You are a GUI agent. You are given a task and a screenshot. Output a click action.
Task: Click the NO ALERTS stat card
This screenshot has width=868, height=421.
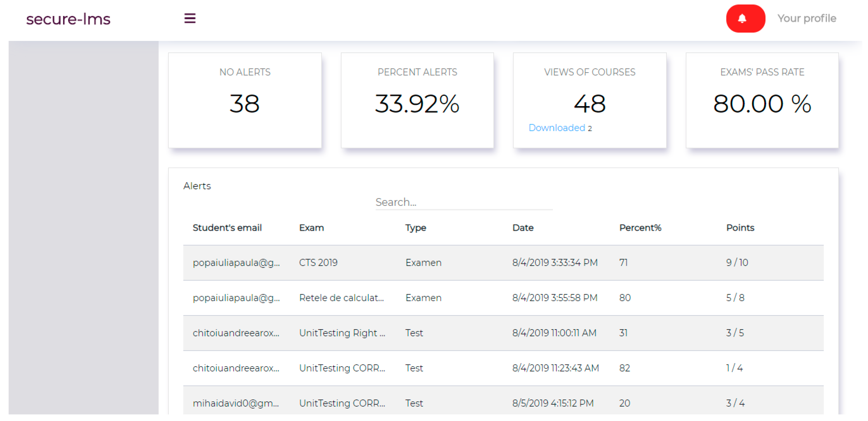245,100
